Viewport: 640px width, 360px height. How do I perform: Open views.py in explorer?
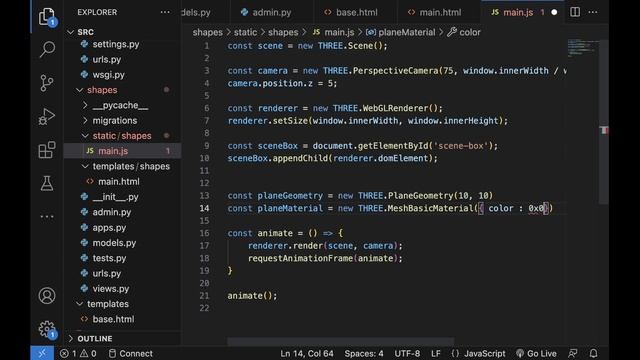click(122, 289)
